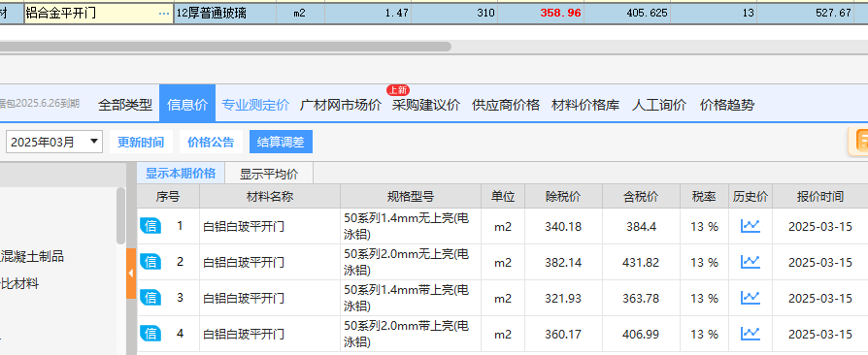The image size is (868, 355).
Task: Select the red 358.96 price cell
Action: point(541,14)
